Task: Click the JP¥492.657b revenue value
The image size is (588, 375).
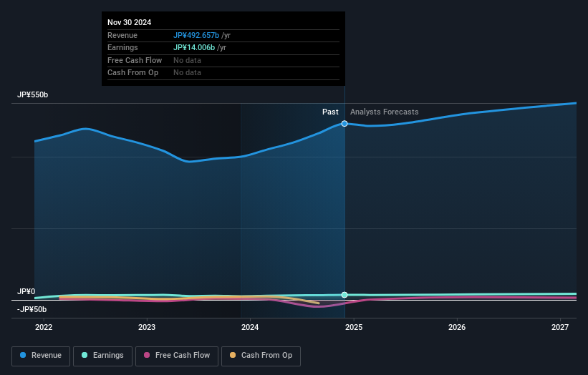Action: tap(196, 35)
